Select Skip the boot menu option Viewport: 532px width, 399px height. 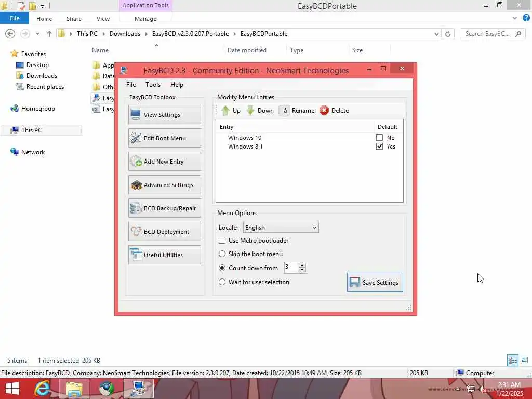(x=222, y=254)
